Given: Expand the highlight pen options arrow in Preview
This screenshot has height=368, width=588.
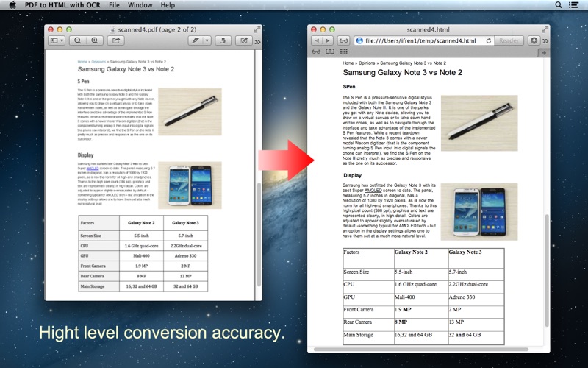Looking at the screenshot, I should 207,40.
